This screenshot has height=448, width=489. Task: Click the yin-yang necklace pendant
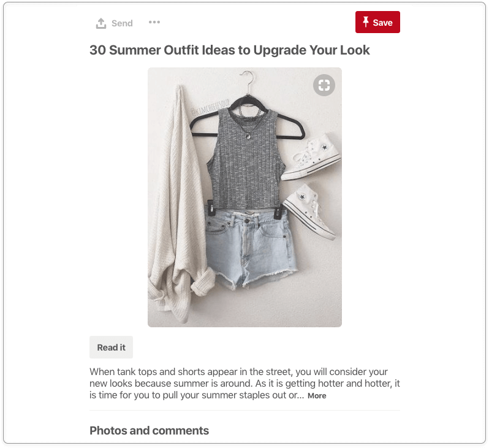pyautogui.click(x=248, y=136)
